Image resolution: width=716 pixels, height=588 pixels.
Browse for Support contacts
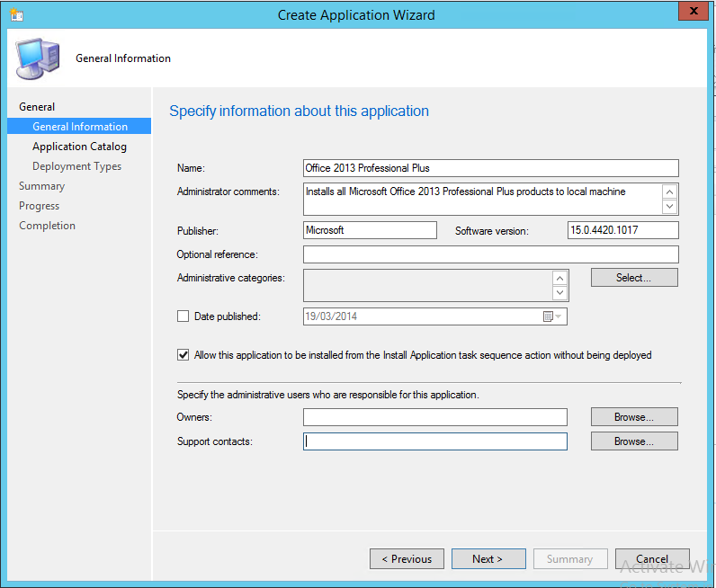634,441
